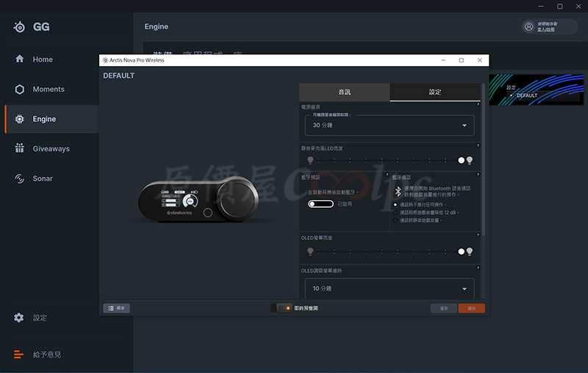The height and width of the screenshot is (373, 588).
Task: Switch to the 設定 tab in device window
Action: click(435, 92)
